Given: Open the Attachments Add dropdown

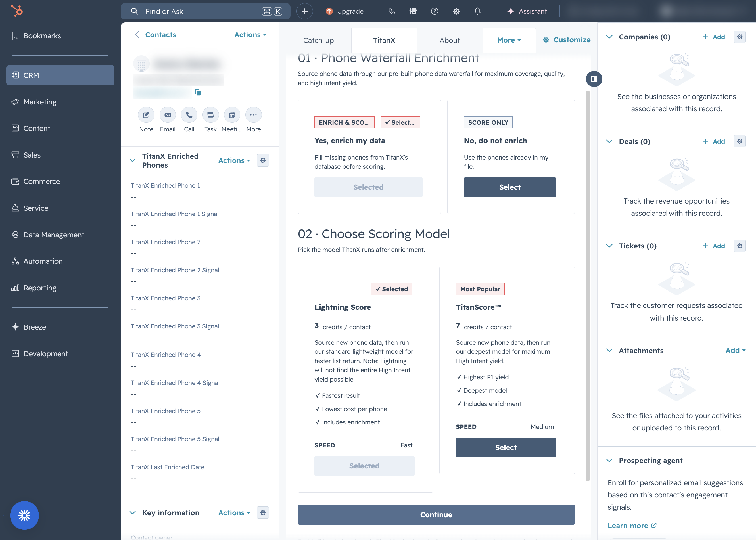Looking at the screenshot, I should pos(735,350).
